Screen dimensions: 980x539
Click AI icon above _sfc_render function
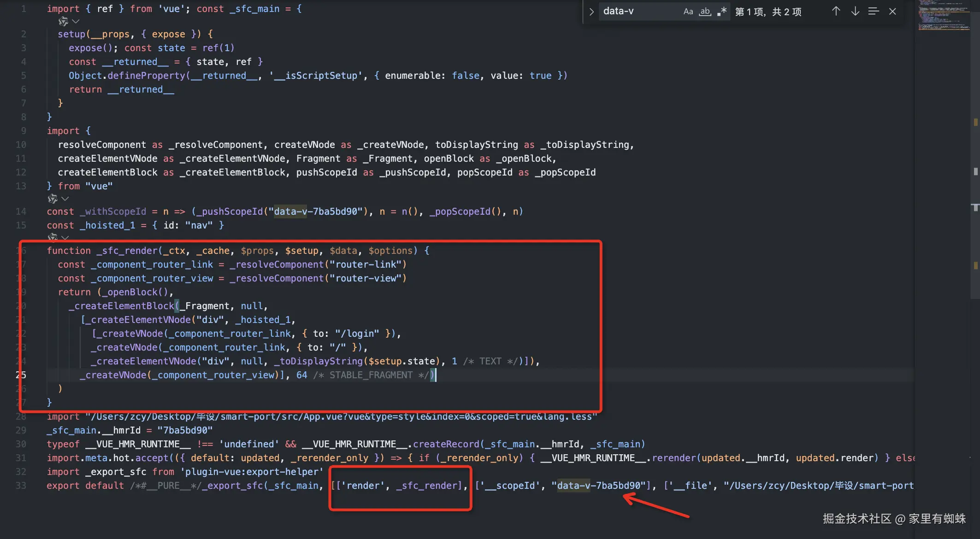pyautogui.click(x=53, y=237)
